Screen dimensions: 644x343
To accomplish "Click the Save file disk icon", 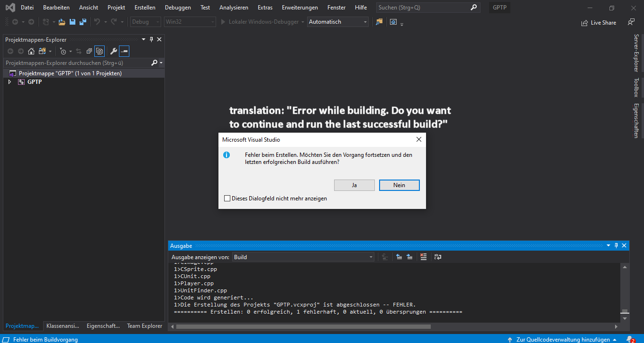I will click(73, 22).
